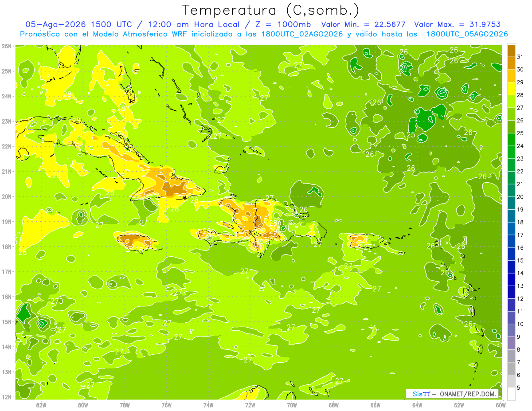Screen dimensions: 532x411
Task: Click the title Temperatura (C,somb.)
Action: tap(270, 10)
